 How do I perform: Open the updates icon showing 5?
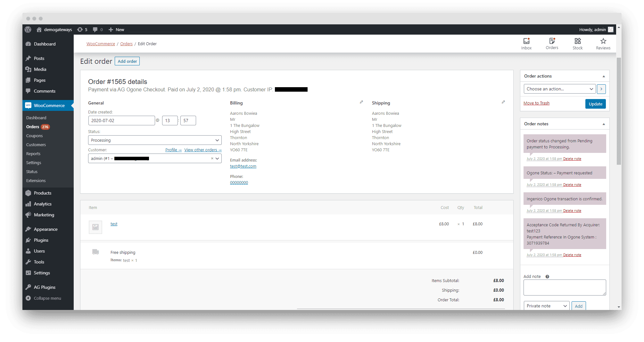tap(82, 29)
